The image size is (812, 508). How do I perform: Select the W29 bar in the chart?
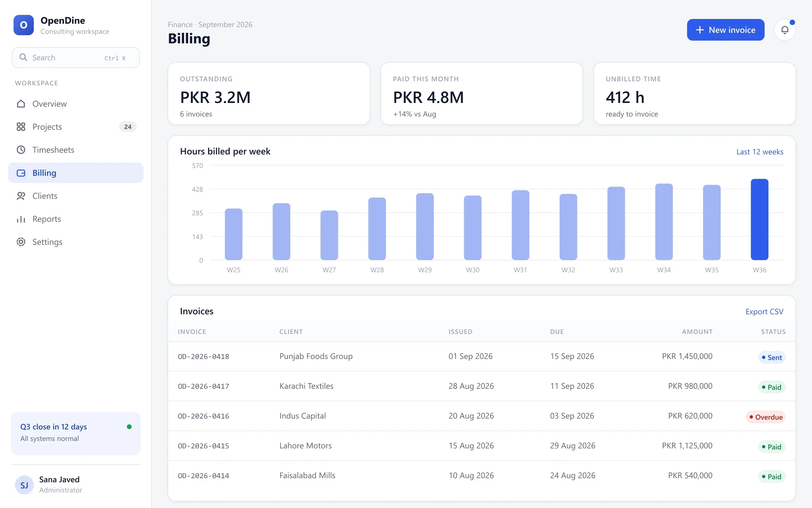425,227
